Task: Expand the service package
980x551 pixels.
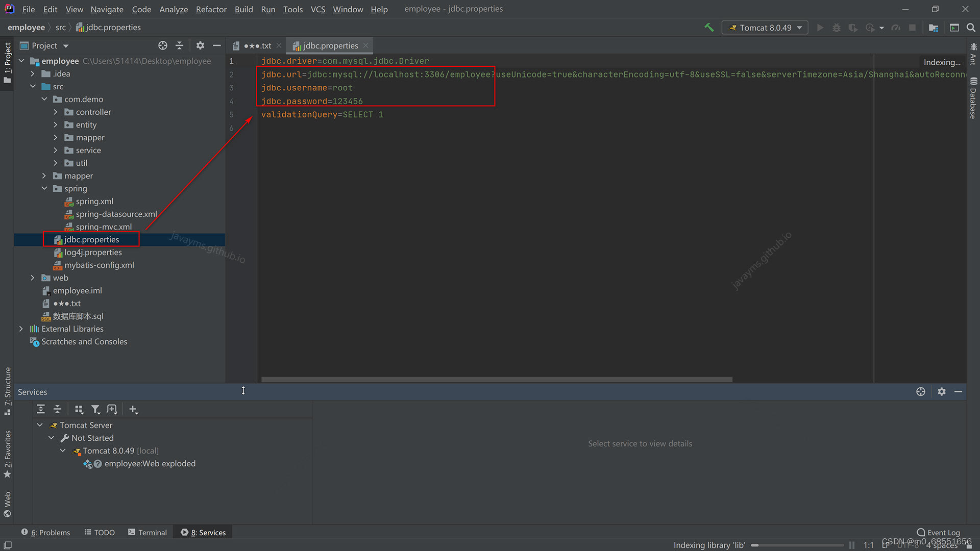Action: click(x=56, y=150)
